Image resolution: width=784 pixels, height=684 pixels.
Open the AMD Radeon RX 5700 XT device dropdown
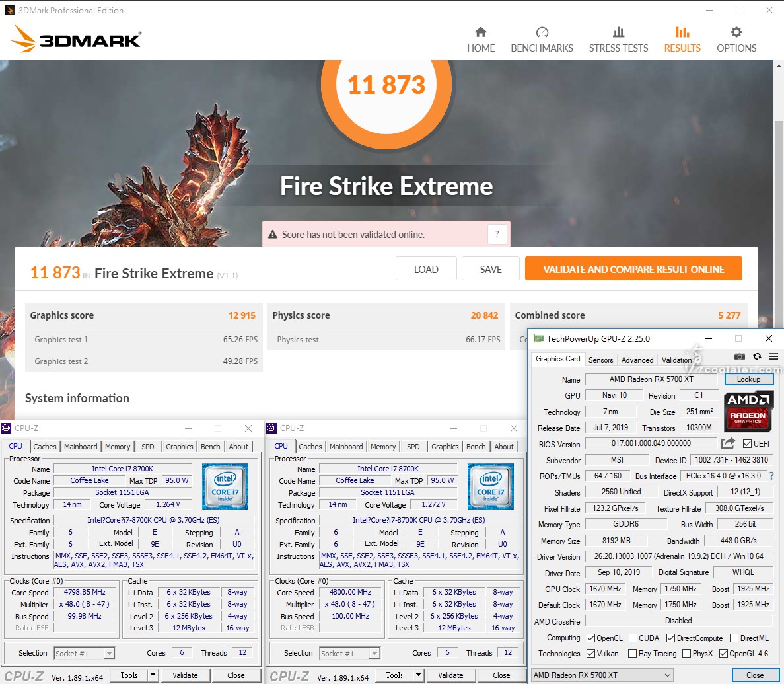pos(602,675)
